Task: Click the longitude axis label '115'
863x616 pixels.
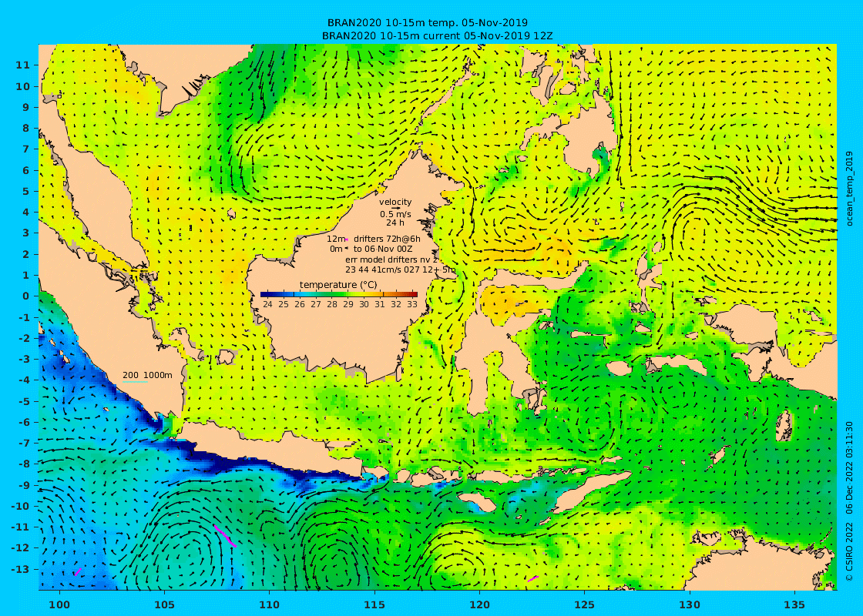Action: tap(374, 604)
